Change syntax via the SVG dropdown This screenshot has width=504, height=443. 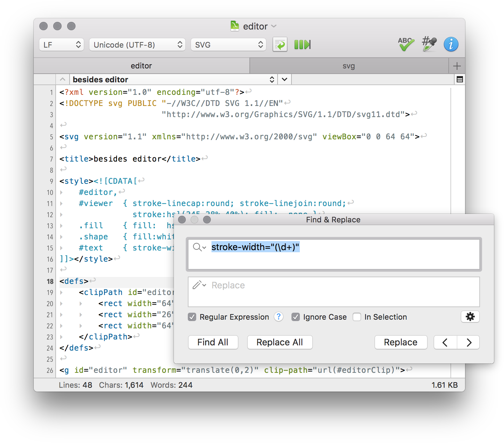click(x=228, y=44)
